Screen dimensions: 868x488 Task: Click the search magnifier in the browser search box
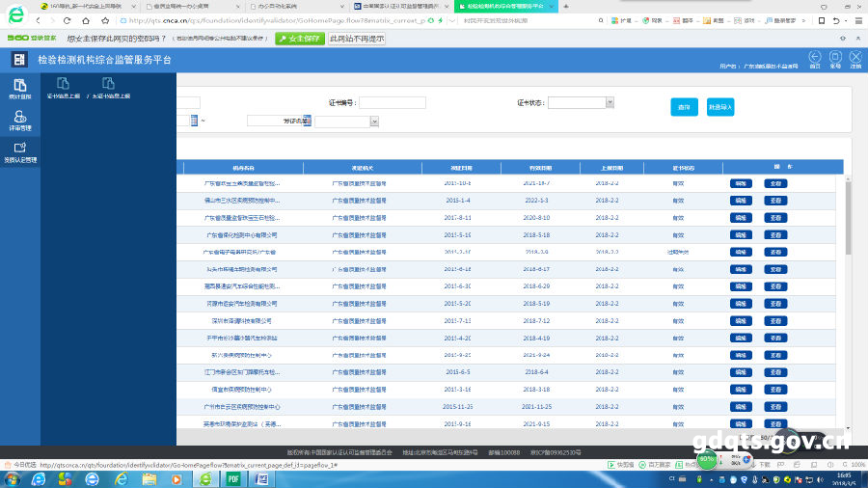pos(601,20)
